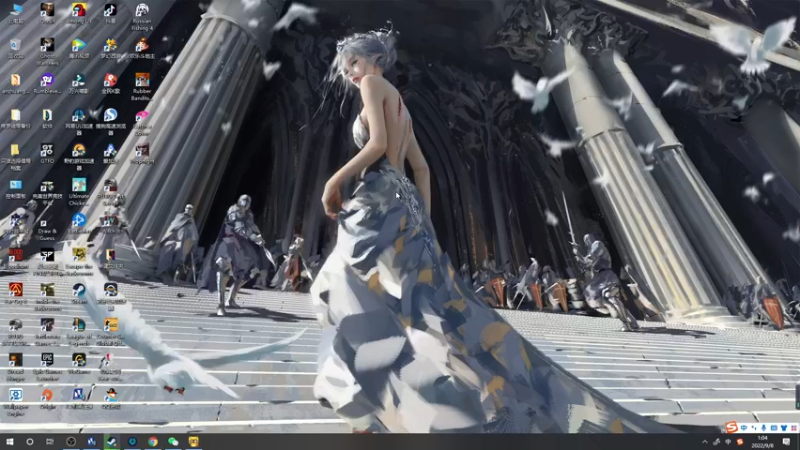
Task: Launch the SP black-square game shortcut
Action: coord(47,255)
